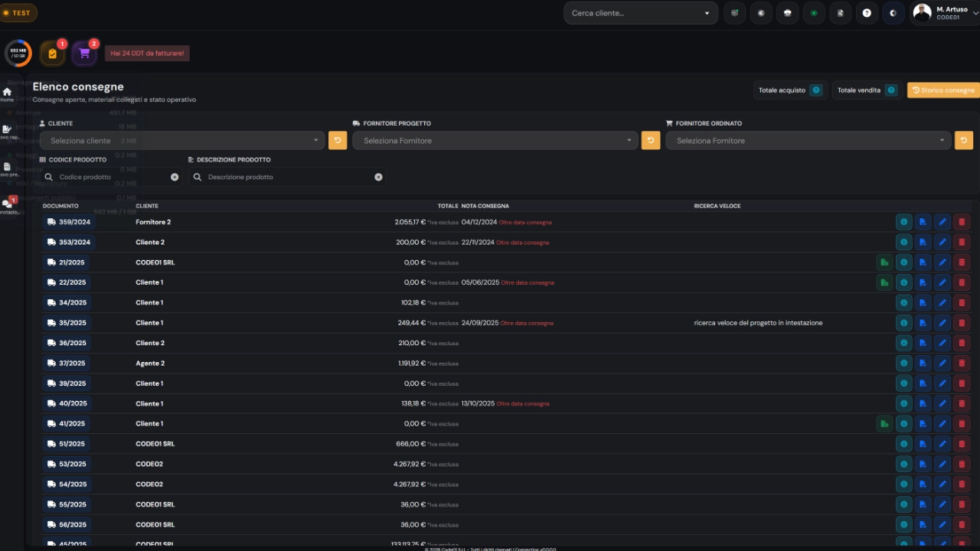Viewport: 980px width, 551px height.
Task: Go to Home in the sidebar
Action: 7,94
